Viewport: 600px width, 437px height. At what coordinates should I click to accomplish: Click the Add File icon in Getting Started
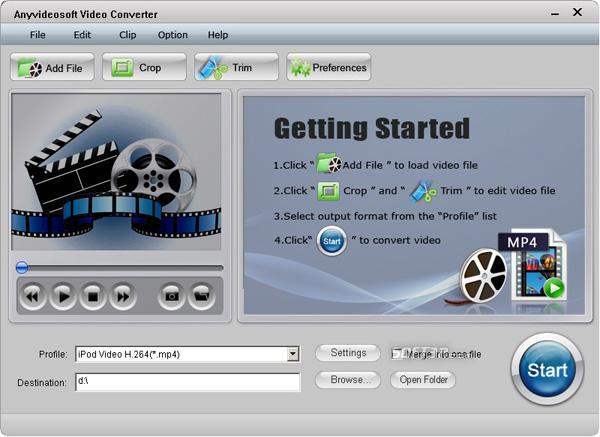[329, 164]
